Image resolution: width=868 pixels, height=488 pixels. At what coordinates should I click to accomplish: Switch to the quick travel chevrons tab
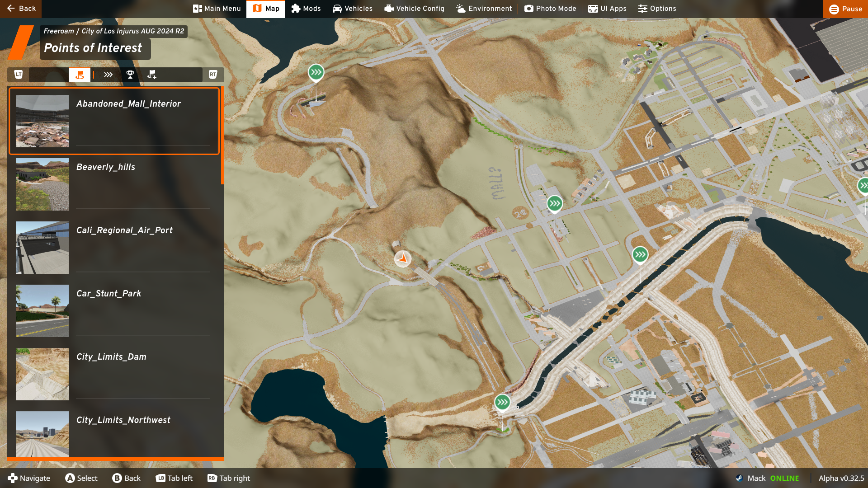click(x=108, y=75)
